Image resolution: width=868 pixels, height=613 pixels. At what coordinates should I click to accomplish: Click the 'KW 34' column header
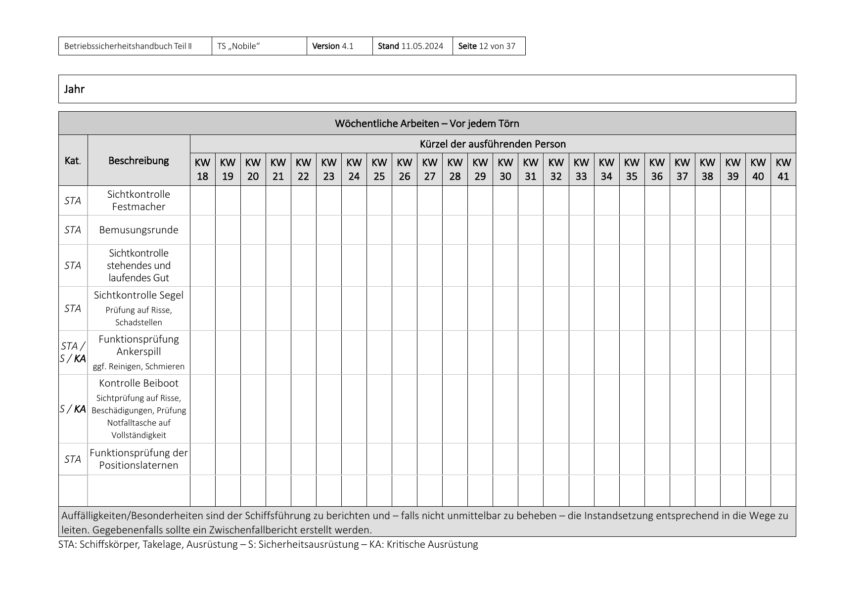607,170
